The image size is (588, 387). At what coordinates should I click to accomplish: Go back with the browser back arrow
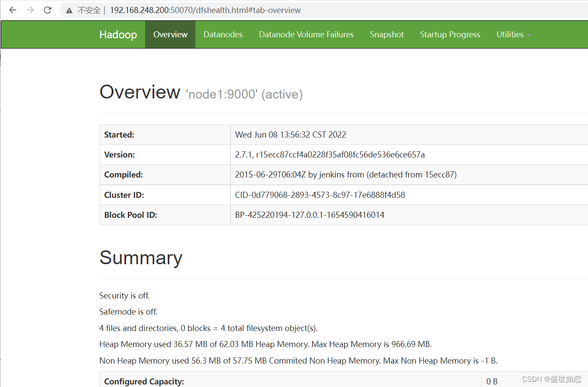(13, 10)
